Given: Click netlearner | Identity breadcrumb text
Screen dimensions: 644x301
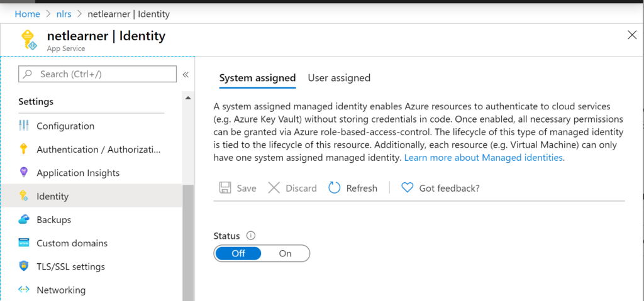Looking at the screenshot, I should tap(128, 14).
